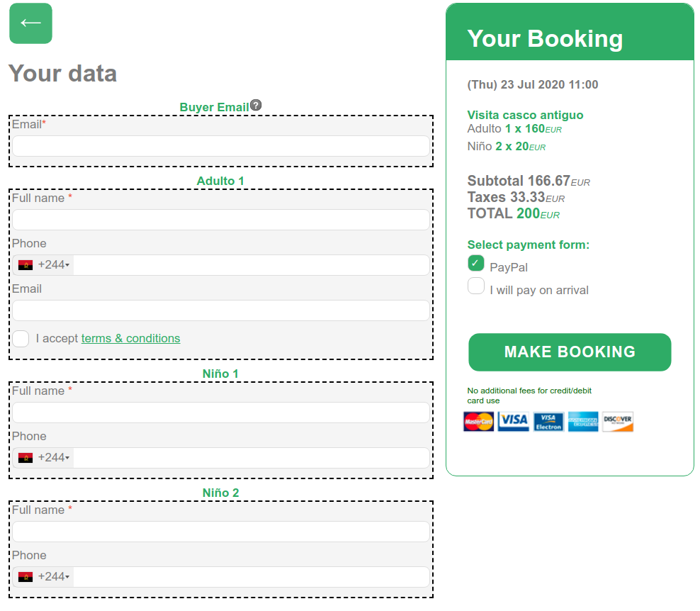Click the VISA card logo
Screen dimensions: 700x611
(514, 422)
